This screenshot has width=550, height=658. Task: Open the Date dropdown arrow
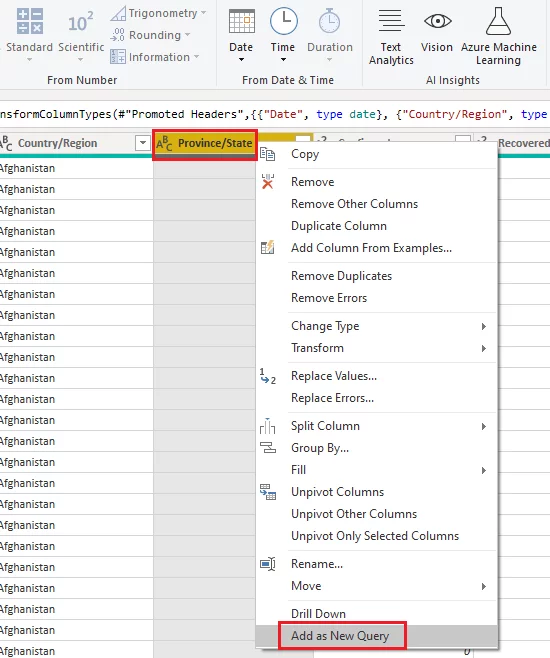pyautogui.click(x=241, y=60)
